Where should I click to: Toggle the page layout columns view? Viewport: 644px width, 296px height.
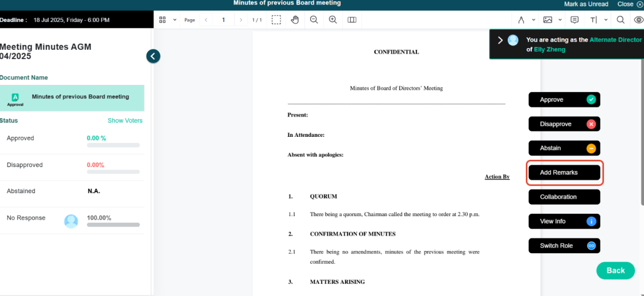pyautogui.click(x=352, y=20)
